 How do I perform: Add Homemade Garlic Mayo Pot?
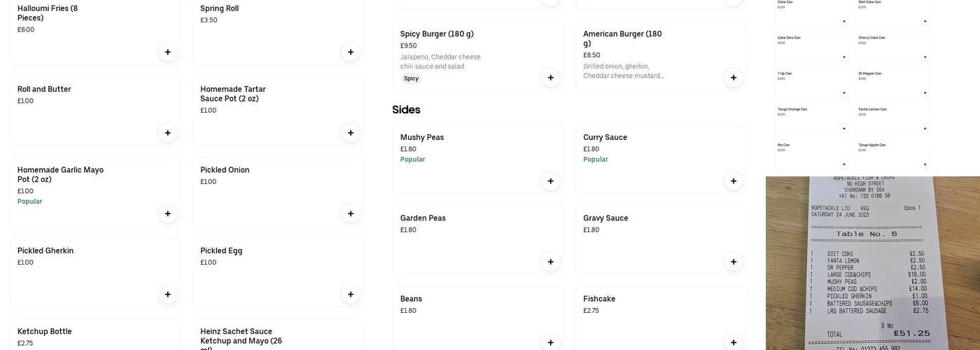click(x=167, y=213)
